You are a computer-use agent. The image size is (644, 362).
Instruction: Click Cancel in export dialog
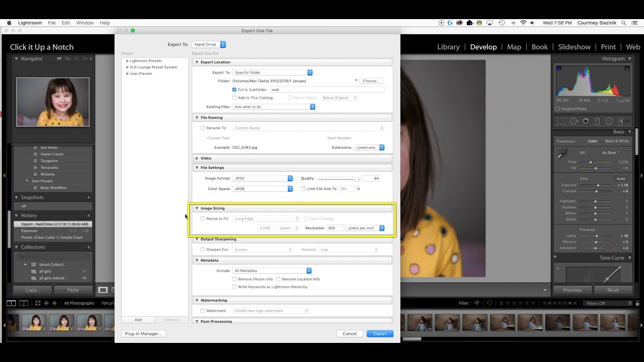350,333
